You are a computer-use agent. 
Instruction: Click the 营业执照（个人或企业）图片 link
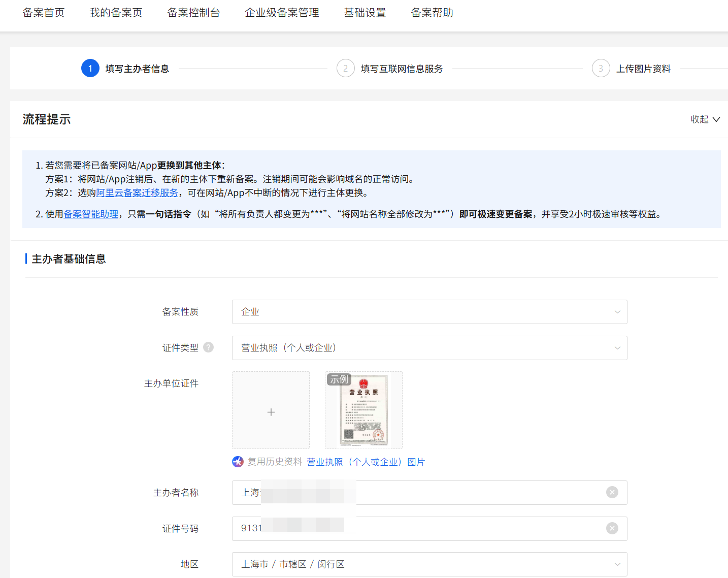click(366, 462)
